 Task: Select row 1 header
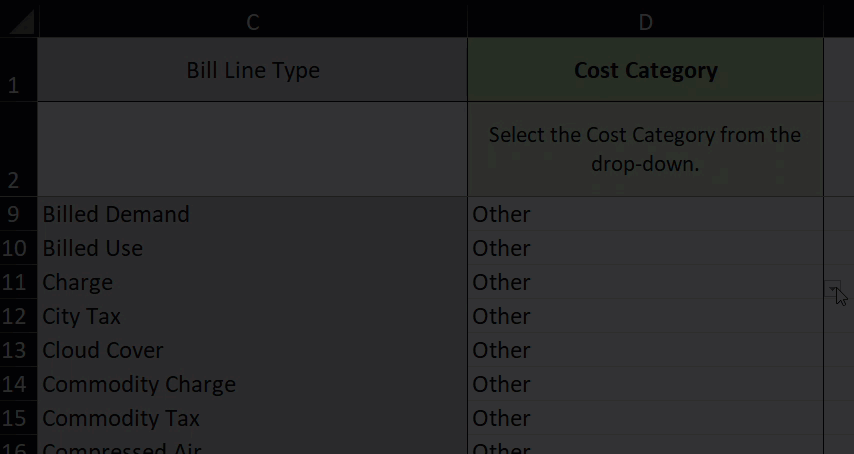19,69
